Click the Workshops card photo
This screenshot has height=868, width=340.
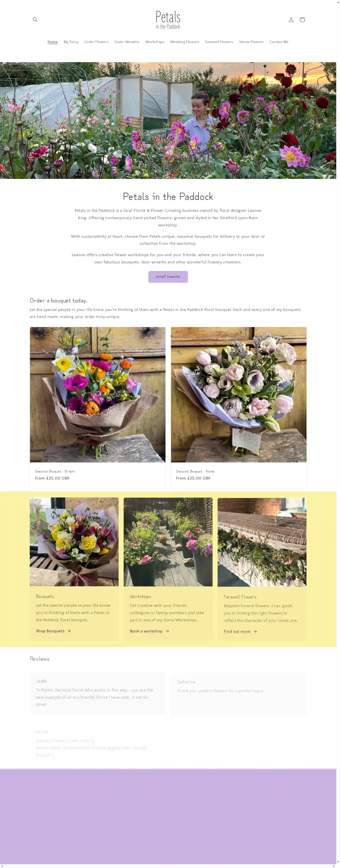[168, 542]
